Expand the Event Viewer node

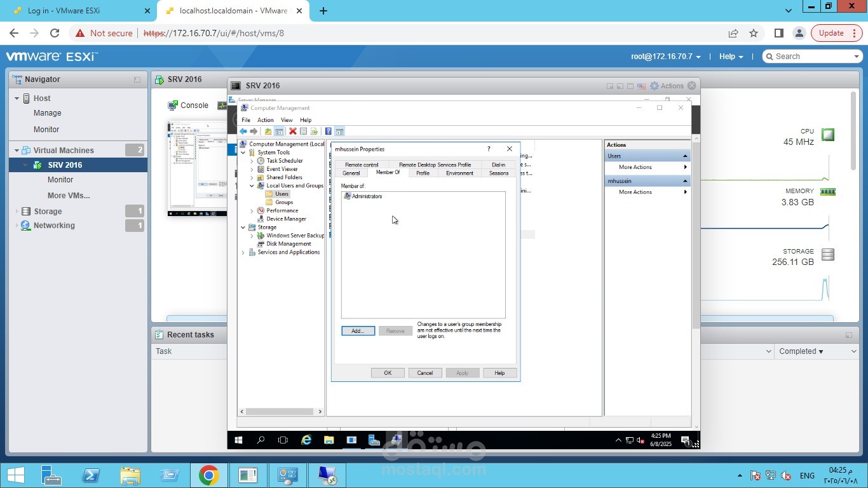(x=252, y=169)
